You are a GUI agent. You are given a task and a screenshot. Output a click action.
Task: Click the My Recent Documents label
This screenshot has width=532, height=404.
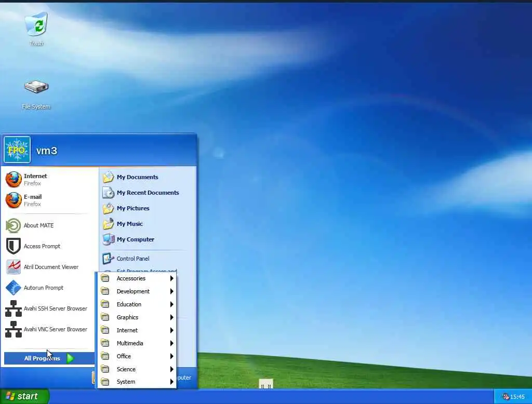coord(148,193)
